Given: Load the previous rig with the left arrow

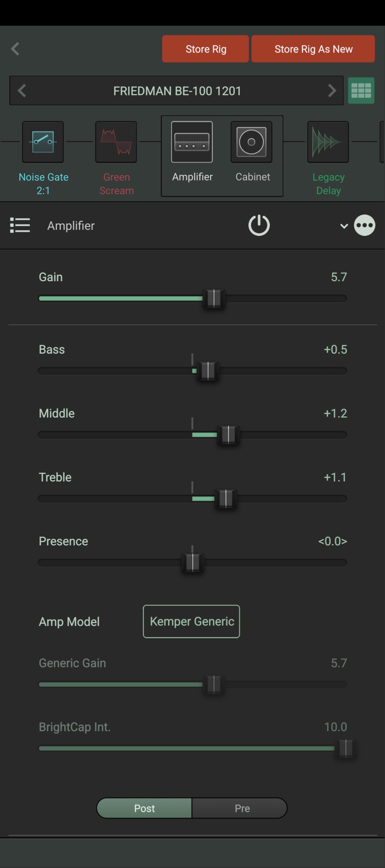Looking at the screenshot, I should click(x=22, y=91).
